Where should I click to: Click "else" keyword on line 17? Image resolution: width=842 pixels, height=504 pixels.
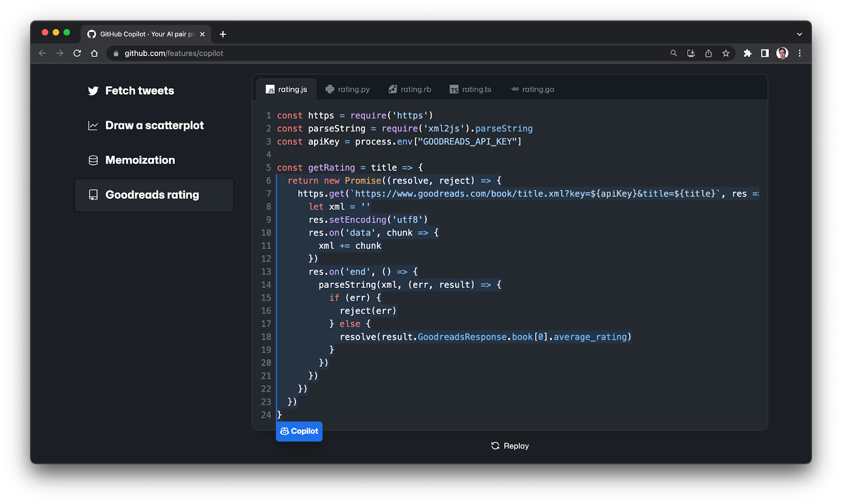(x=350, y=324)
